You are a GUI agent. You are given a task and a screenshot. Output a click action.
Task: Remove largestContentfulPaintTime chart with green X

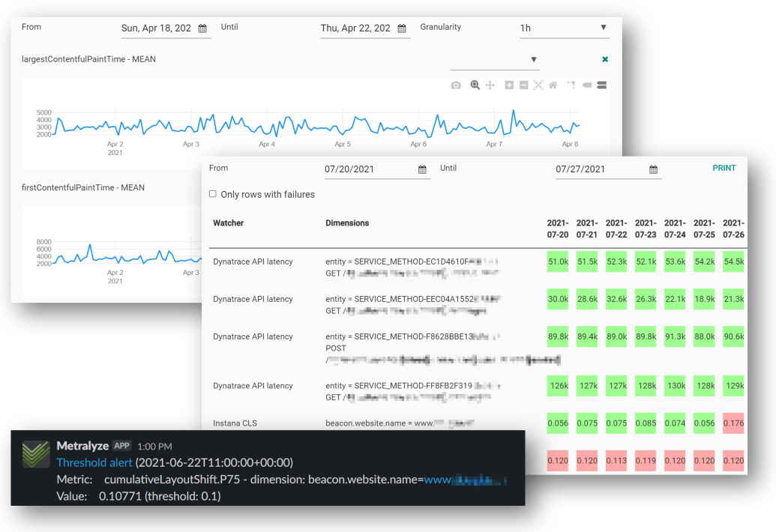pos(605,59)
